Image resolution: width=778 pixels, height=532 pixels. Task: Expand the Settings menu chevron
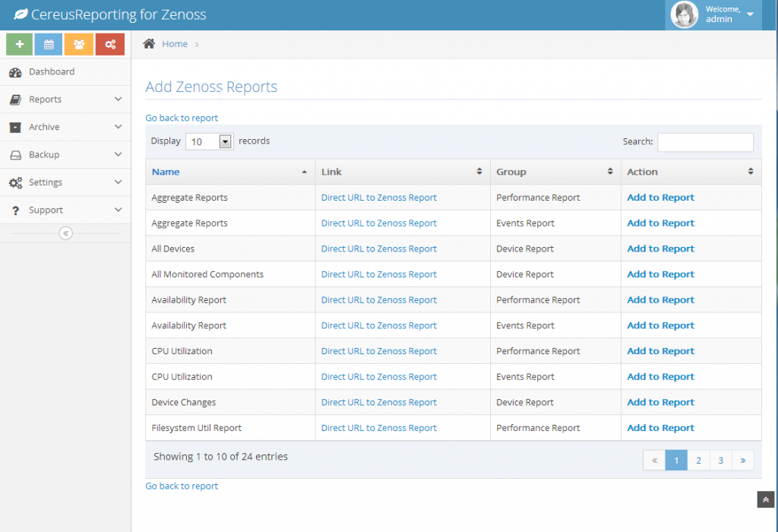[118, 182]
